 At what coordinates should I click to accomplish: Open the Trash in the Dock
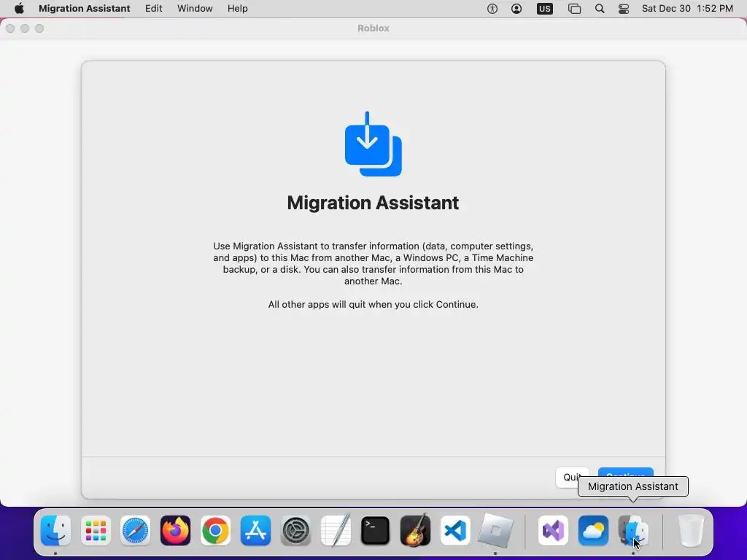tap(691, 531)
